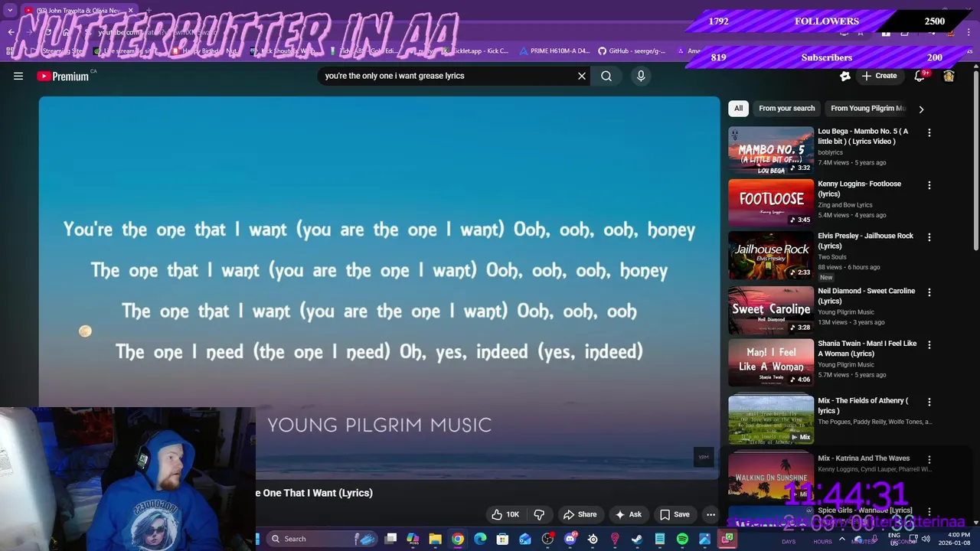The image size is (980, 551).
Task: Open options for Man! I Feel Like A Woman
Action: [x=929, y=345]
